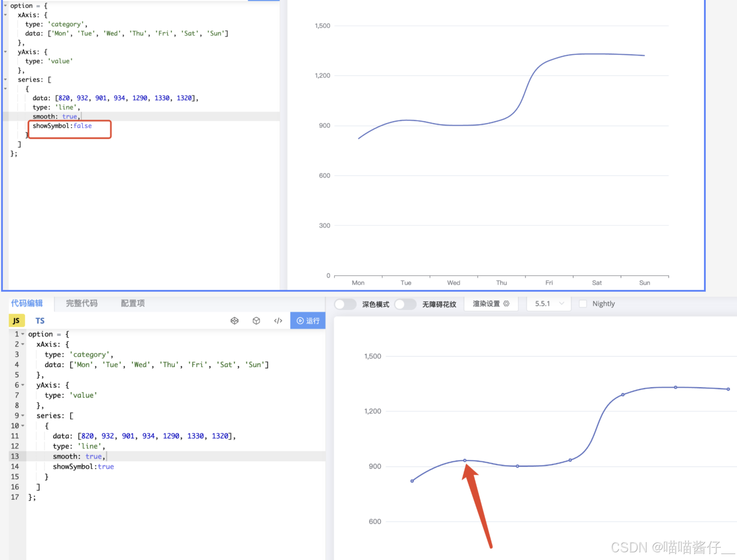Click type: 'value' on line 7
This screenshot has height=560, width=737.
click(71, 395)
